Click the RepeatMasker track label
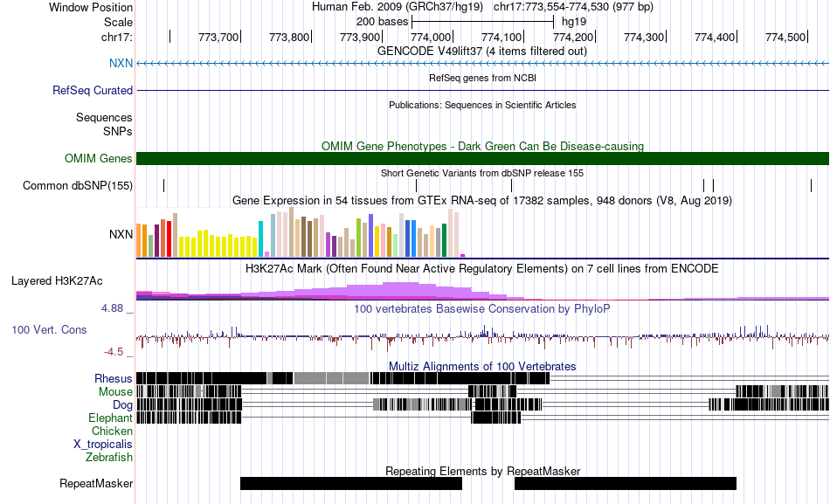The height and width of the screenshot is (504, 830). point(96,483)
